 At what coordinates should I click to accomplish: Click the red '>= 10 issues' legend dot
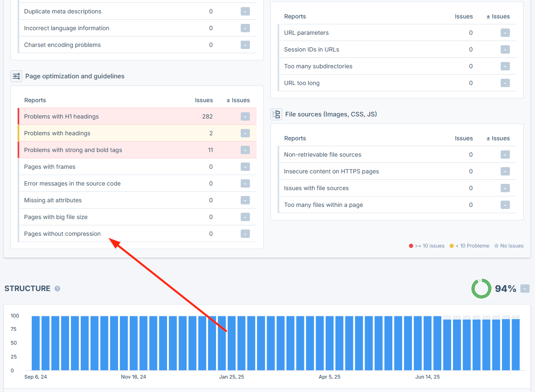click(x=411, y=246)
